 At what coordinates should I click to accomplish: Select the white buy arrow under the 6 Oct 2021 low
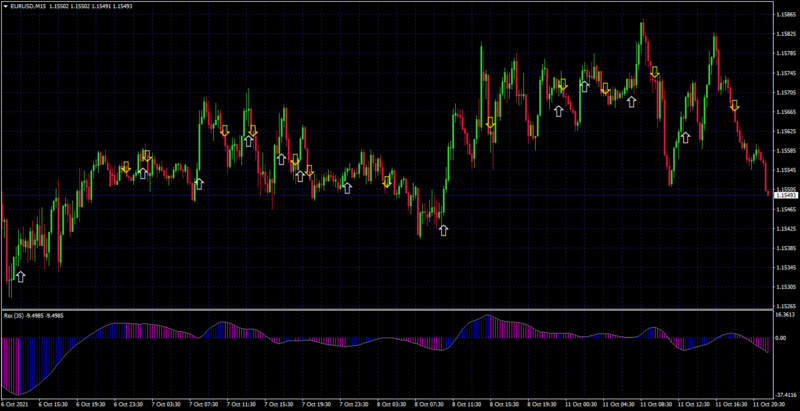tap(20, 277)
